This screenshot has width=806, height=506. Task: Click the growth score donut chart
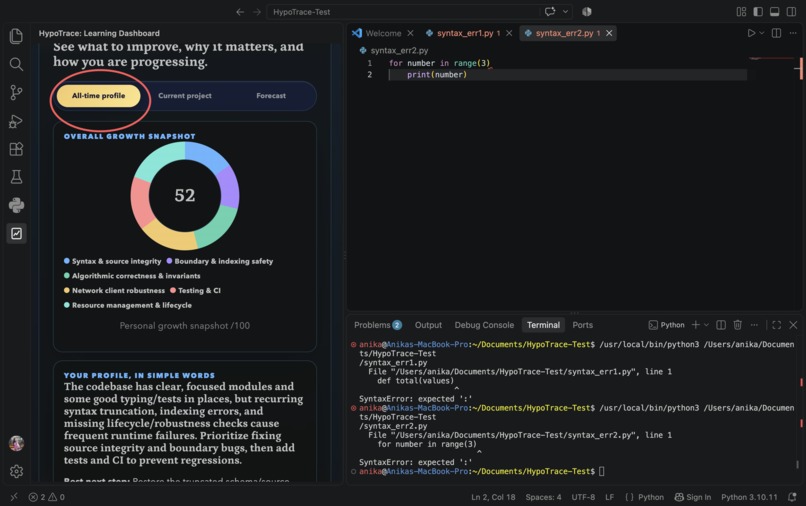[x=185, y=195]
